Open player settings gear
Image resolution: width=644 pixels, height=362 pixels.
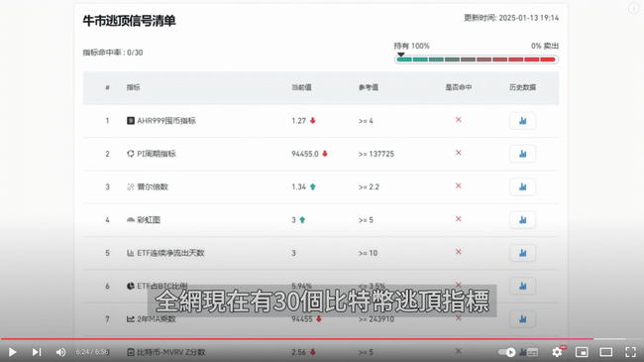tap(557, 352)
